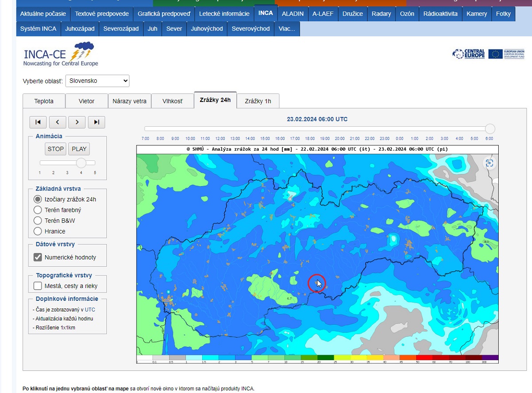The height and width of the screenshot is (393, 532).
Task: Expand the Viac... menu
Action: (287, 29)
